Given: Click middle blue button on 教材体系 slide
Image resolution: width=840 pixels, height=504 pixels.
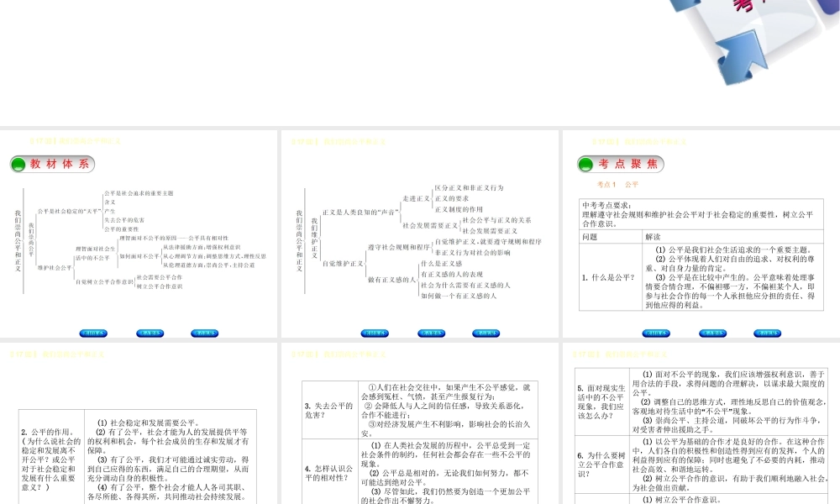Looking at the screenshot, I should tap(150, 333).
